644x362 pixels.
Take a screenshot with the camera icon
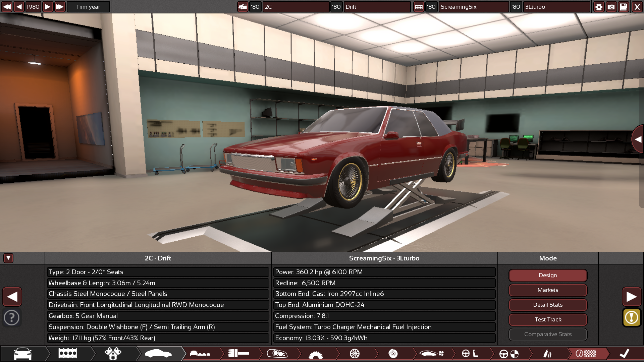point(611,7)
